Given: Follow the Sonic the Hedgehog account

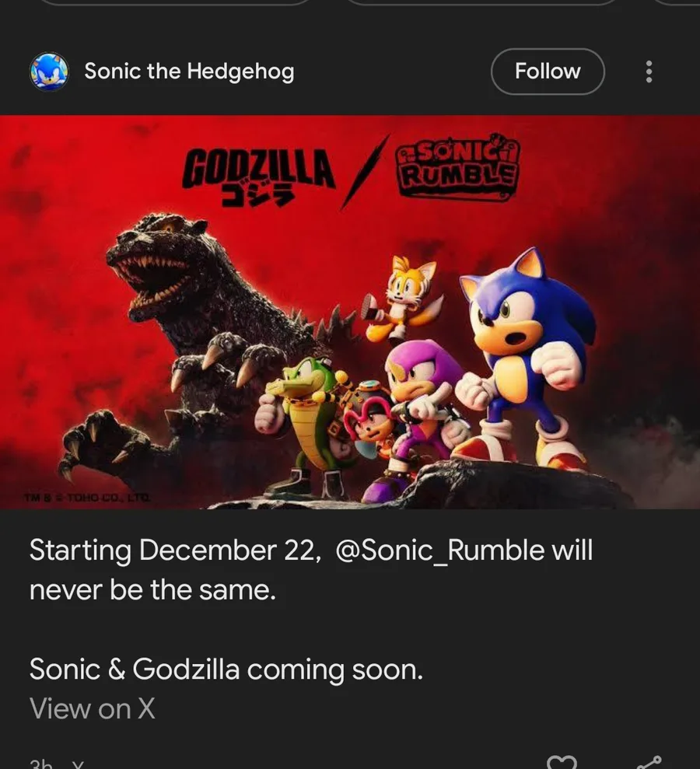Looking at the screenshot, I should 548,72.
